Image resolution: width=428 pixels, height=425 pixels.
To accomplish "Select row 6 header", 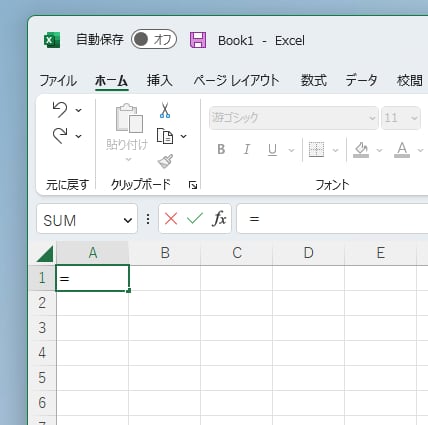I will click(x=42, y=403).
